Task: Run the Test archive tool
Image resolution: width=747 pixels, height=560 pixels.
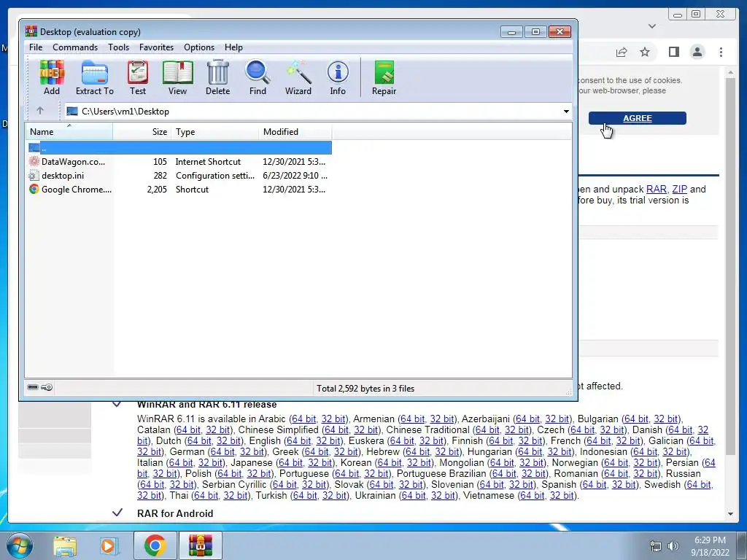Action: (x=138, y=78)
